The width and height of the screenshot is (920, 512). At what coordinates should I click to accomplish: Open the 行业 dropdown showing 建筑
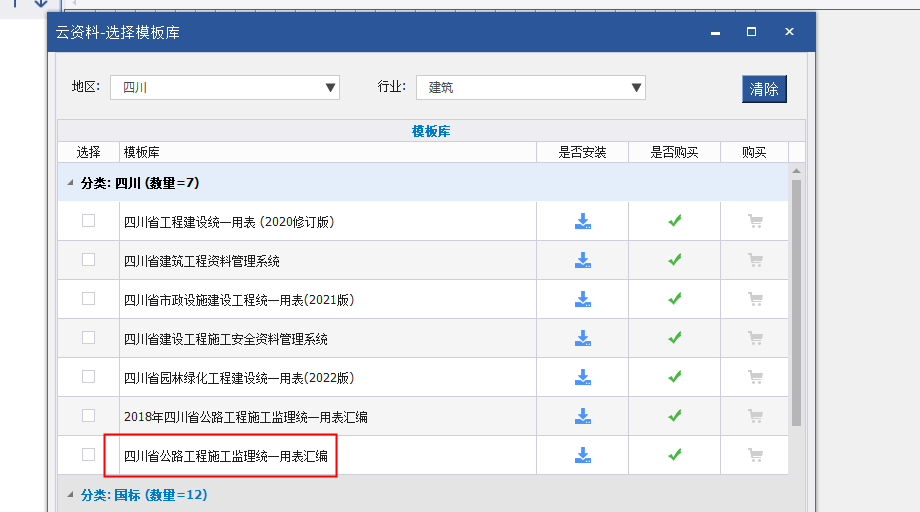pyautogui.click(x=531, y=87)
